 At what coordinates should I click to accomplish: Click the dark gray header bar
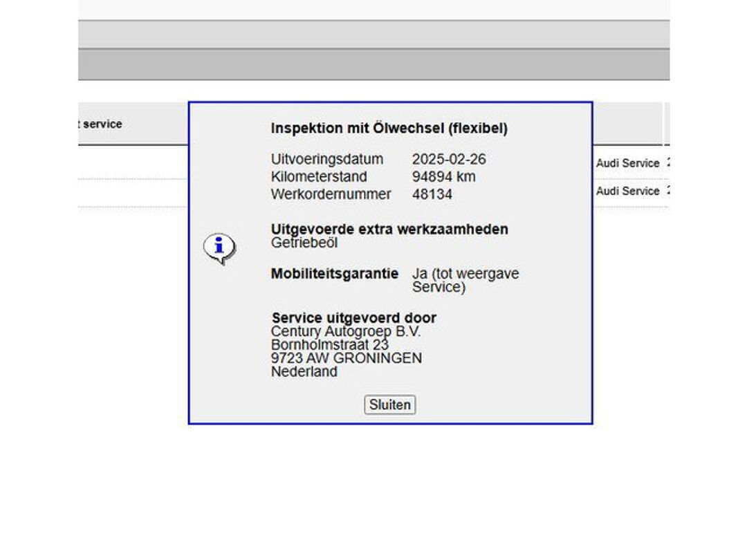(374, 64)
